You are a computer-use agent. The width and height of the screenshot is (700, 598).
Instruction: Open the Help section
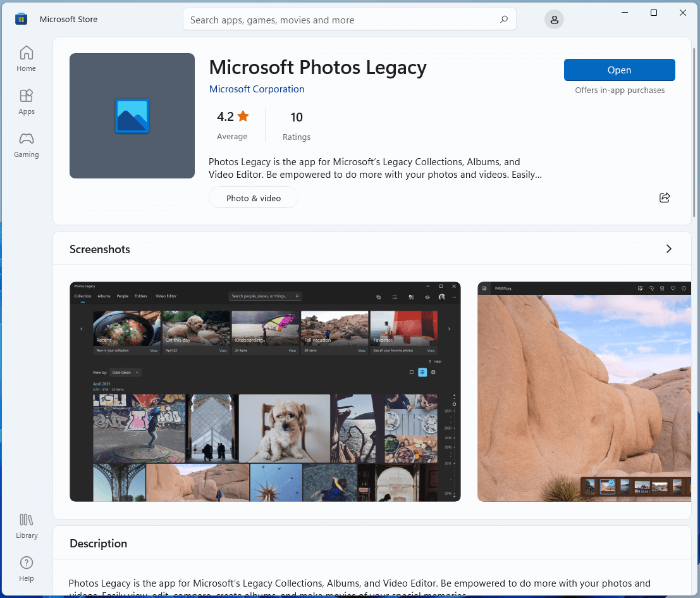pyautogui.click(x=27, y=569)
